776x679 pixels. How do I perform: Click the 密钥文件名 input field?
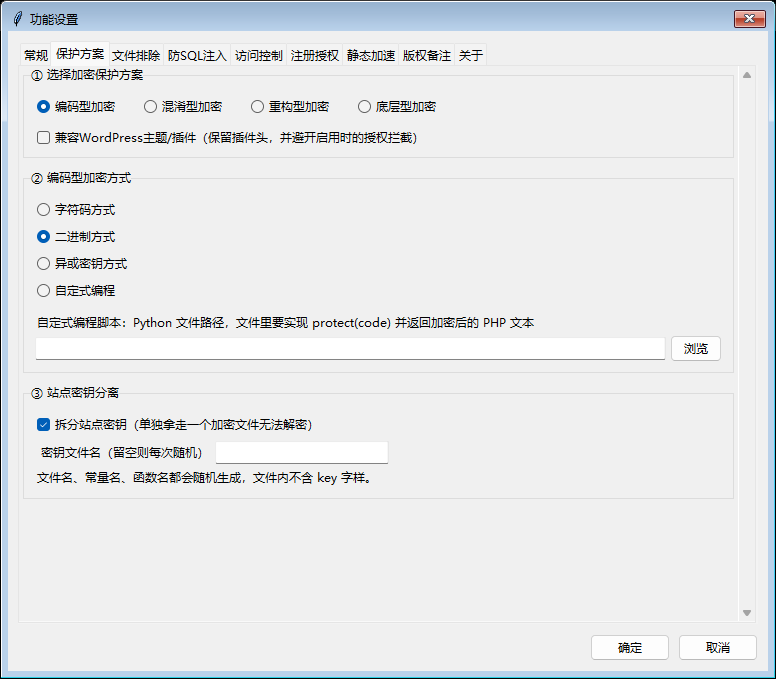[301, 452]
